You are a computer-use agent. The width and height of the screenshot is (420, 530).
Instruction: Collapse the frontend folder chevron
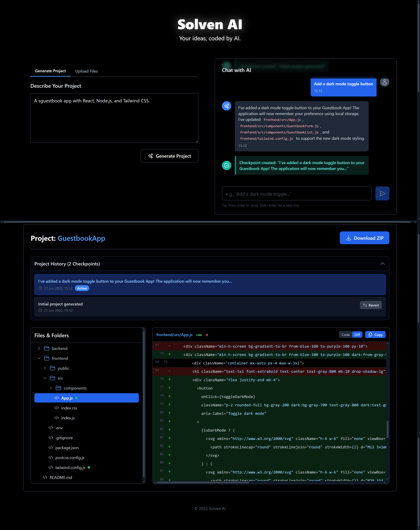click(x=39, y=358)
